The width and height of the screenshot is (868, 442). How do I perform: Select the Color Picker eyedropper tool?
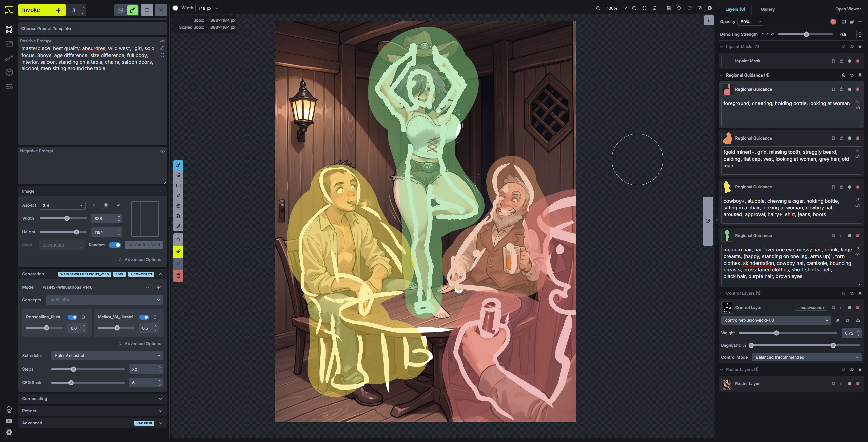tap(178, 226)
